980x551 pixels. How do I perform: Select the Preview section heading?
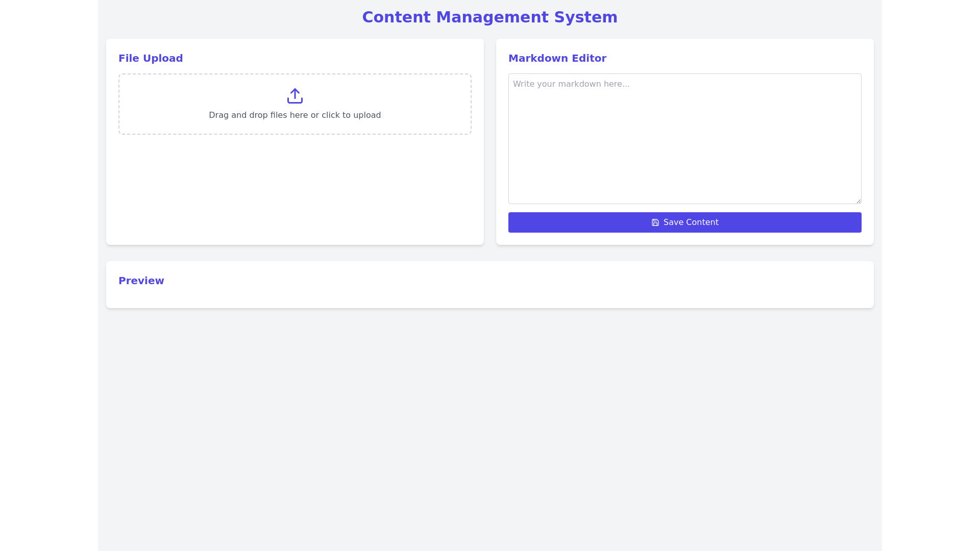(x=141, y=280)
